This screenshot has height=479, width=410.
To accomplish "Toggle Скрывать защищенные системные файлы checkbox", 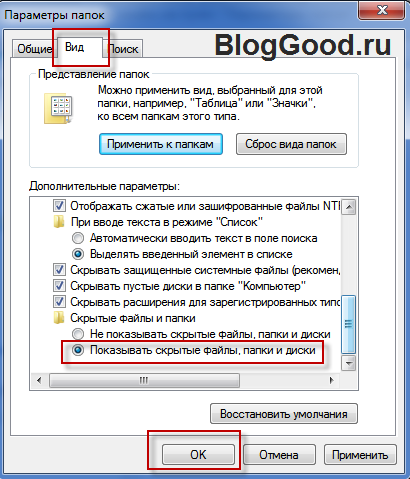I will 59,270.
